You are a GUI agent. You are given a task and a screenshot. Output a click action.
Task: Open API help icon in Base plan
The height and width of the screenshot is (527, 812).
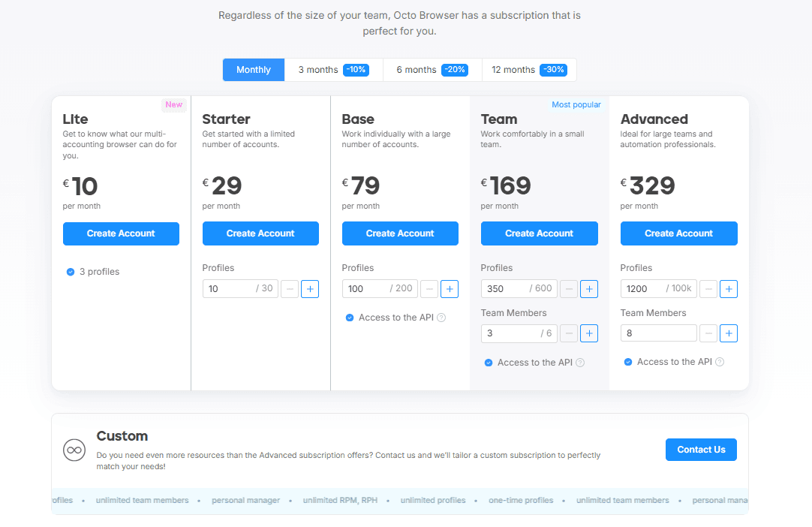[x=441, y=318]
